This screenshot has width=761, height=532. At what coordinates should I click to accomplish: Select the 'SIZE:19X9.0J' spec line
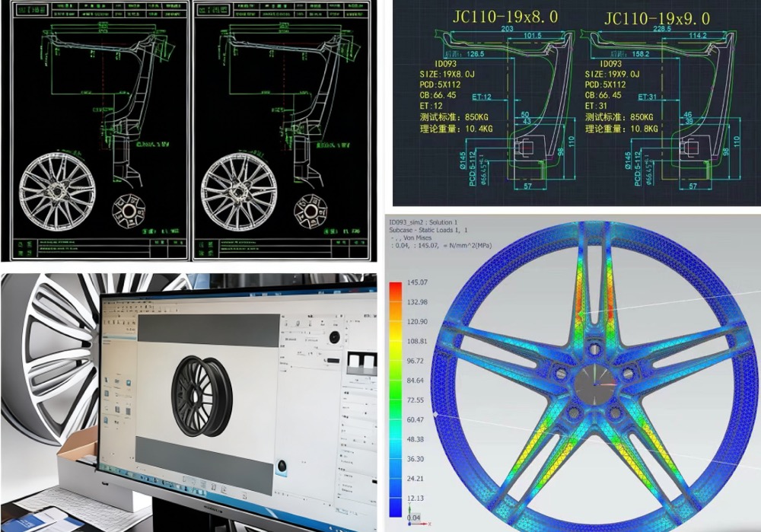[612, 75]
